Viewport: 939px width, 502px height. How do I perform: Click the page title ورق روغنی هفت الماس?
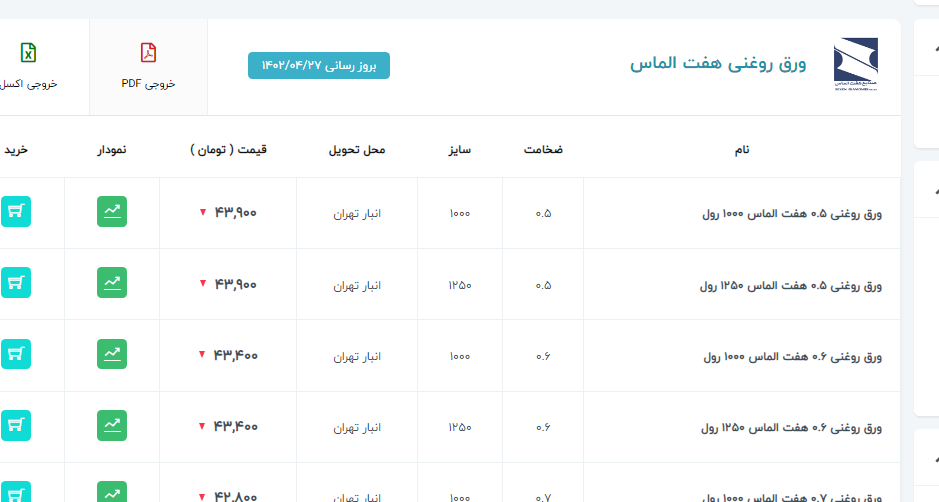717,64
